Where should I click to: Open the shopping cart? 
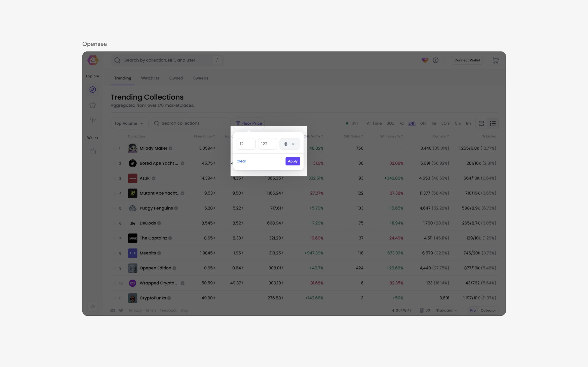click(495, 60)
